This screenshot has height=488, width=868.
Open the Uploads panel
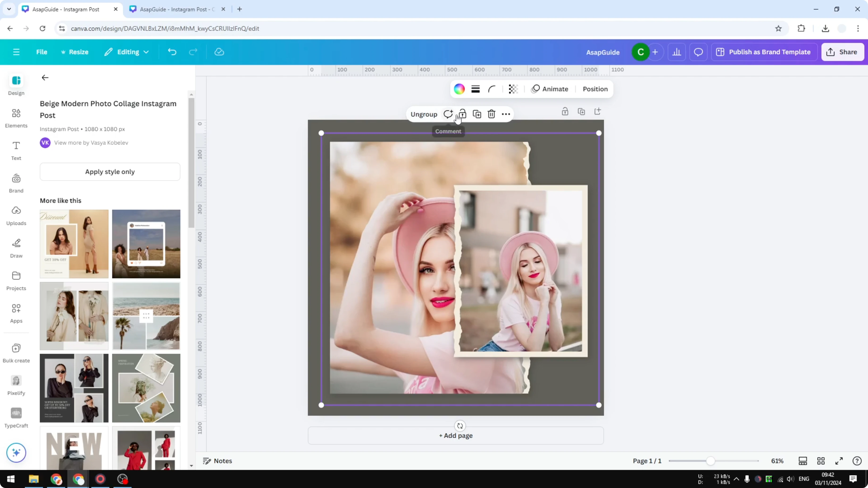coord(16,215)
